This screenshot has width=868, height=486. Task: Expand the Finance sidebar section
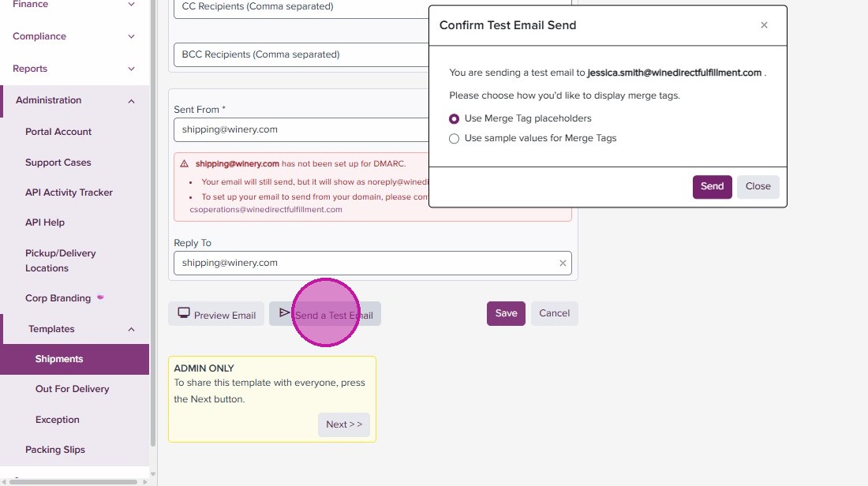tap(131, 5)
